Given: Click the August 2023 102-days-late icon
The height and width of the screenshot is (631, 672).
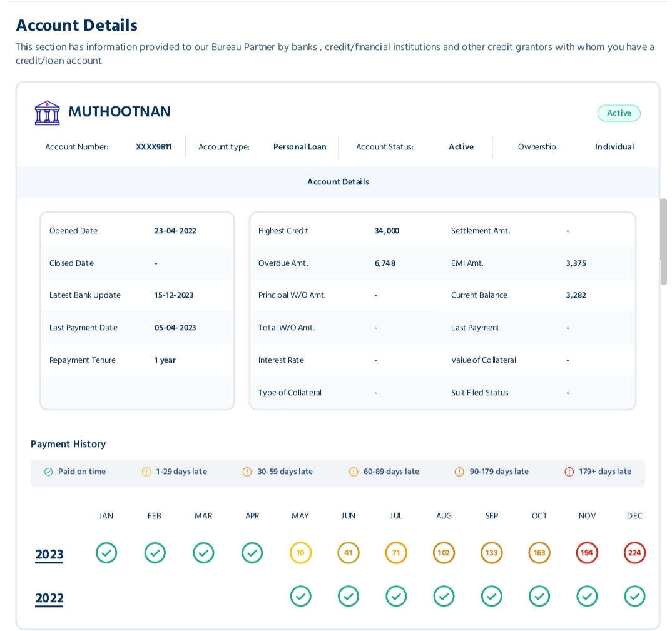Looking at the screenshot, I should click(x=444, y=553).
